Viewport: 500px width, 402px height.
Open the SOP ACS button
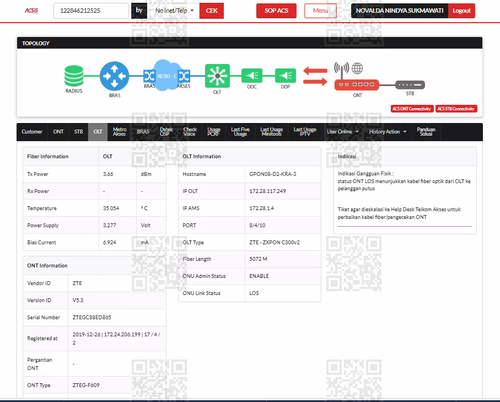coord(276,11)
